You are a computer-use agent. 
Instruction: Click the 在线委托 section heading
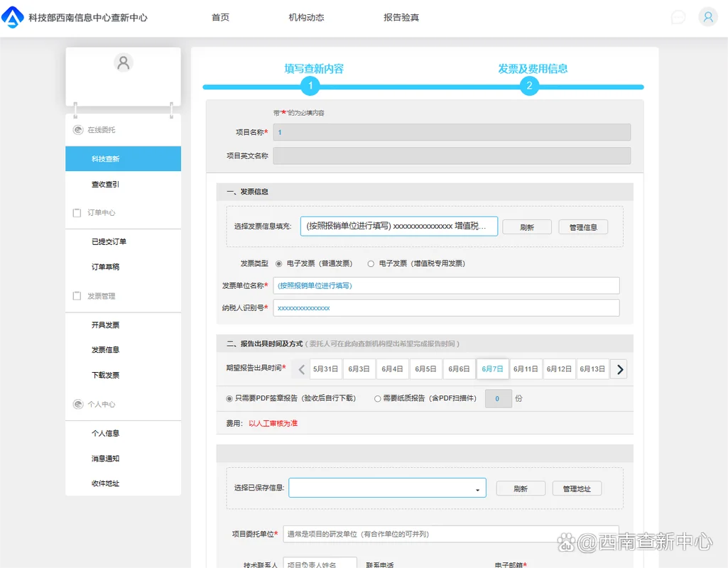[102, 130]
